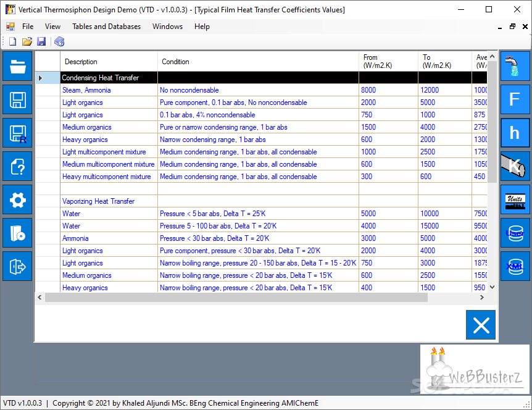Click the application icon left of File
Screen dimensions: 532x410
[10, 27]
